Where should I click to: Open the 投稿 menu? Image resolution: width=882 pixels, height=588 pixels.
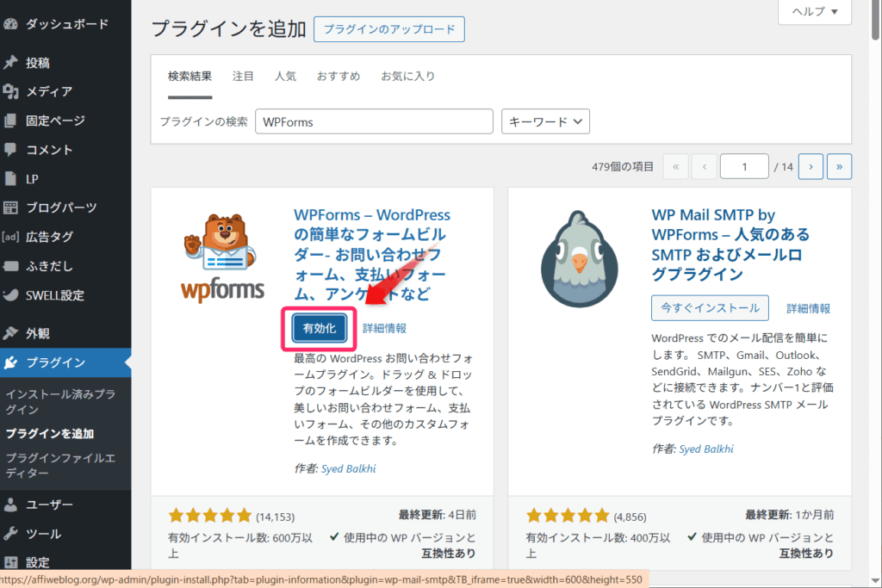click(x=65, y=62)
